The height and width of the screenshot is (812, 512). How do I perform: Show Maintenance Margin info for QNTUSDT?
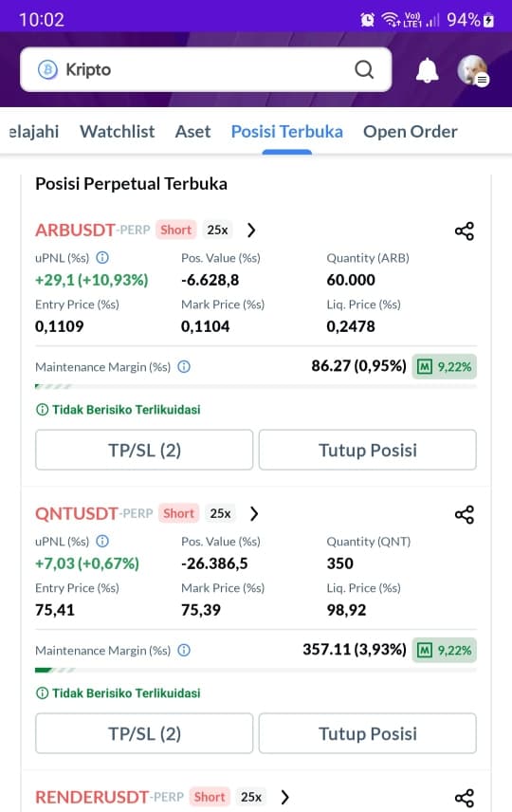click(184, 650)
